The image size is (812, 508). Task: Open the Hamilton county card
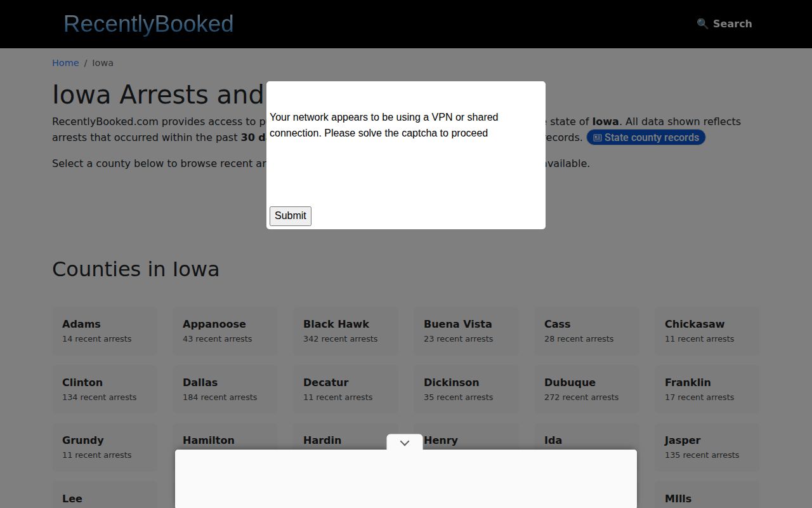pos(225,437)
